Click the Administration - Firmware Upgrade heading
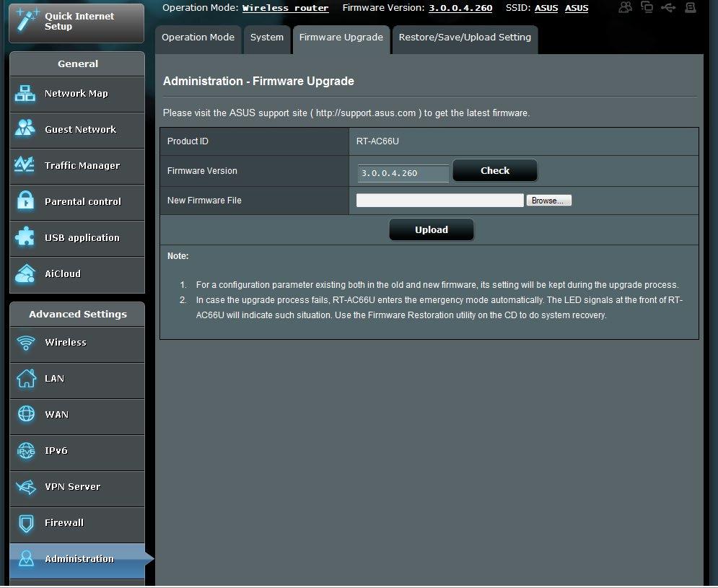 point(258,81)
